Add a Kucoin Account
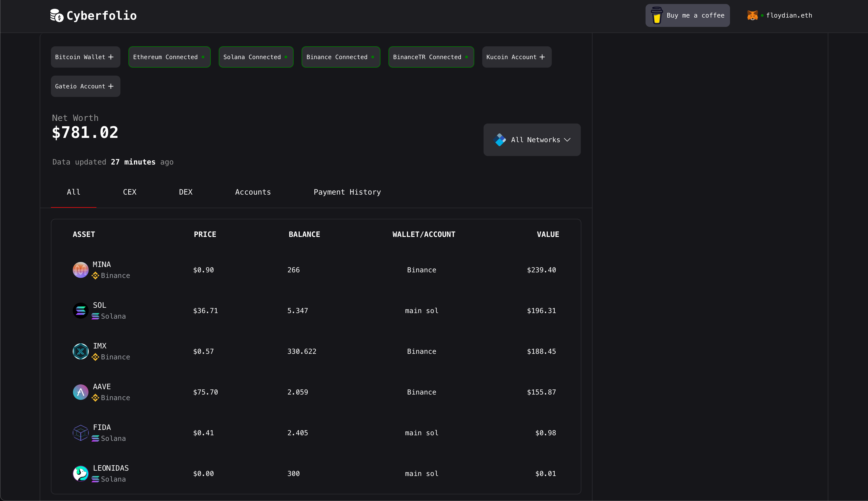The height and width of the screenshot is (501, 868). [517, 57]
